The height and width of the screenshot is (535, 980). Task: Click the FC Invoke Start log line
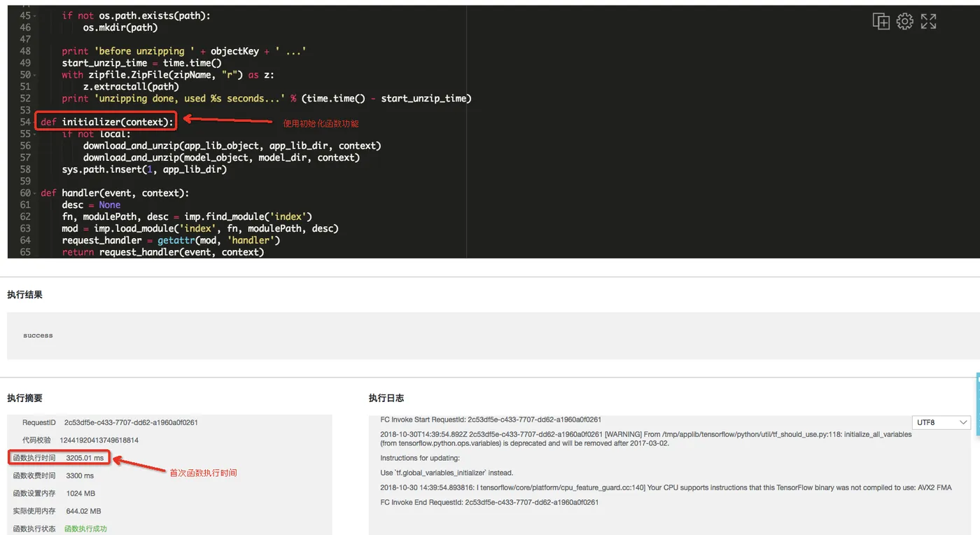pos(491,419)
